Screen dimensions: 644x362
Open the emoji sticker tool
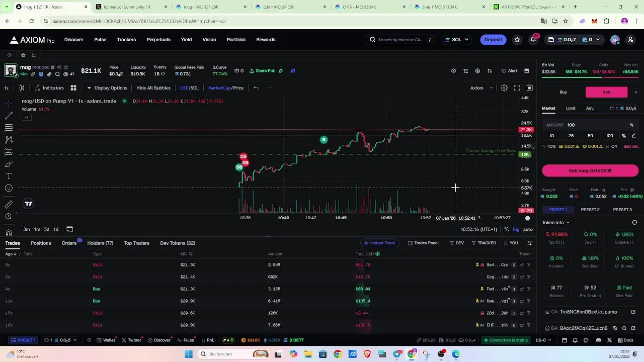click(x=9, y=188)
